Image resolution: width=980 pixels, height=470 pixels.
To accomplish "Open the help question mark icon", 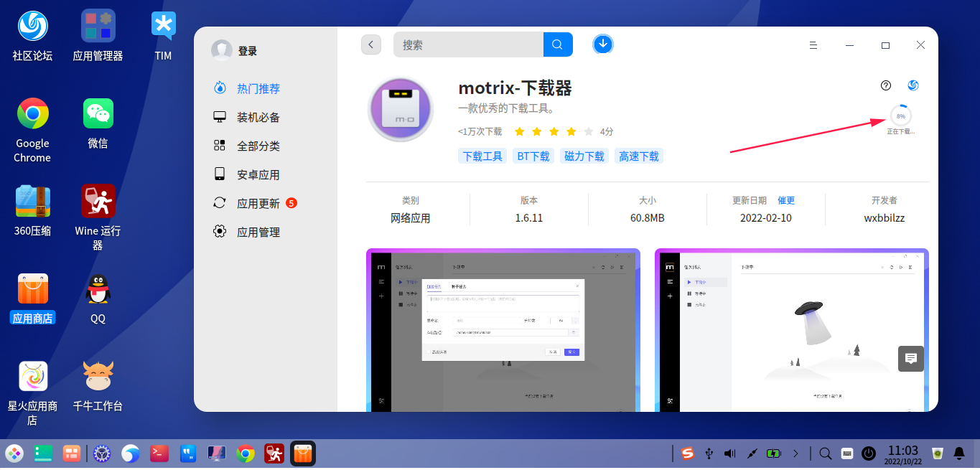I will click(885, 85).
